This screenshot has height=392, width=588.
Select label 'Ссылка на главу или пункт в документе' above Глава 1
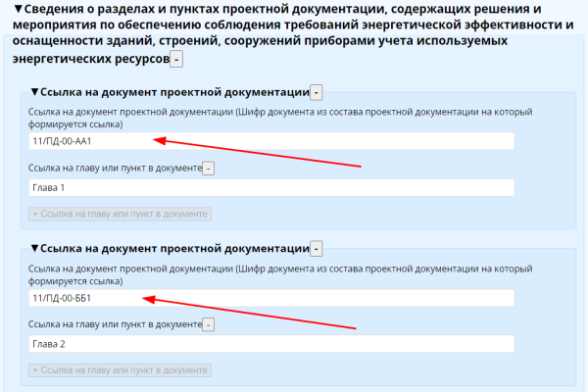[x=115, y=168]
